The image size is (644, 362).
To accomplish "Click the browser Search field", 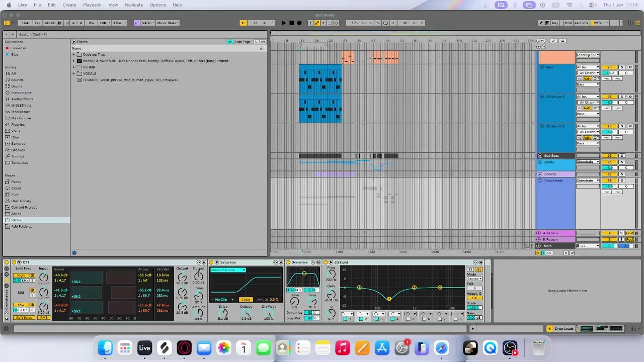I will coord(141,34).
